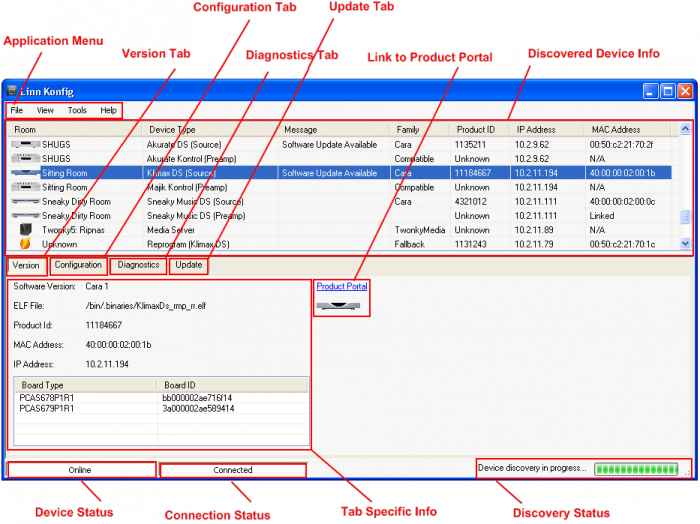The width and height of the screenshot is (700, 524).
Task: Maximize the Linn Konfig window
Action: coord(668,91)
